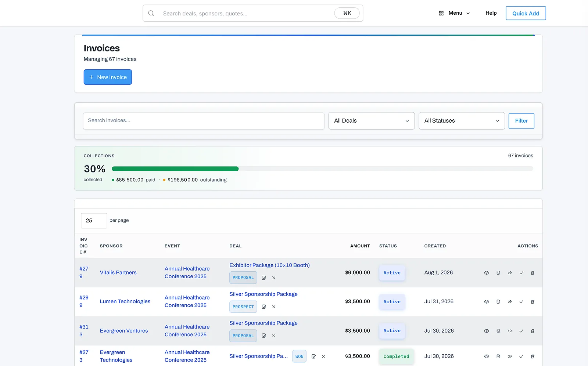
Task: View invoice #279 with the eye icon
Action: [x=487, y=273]
